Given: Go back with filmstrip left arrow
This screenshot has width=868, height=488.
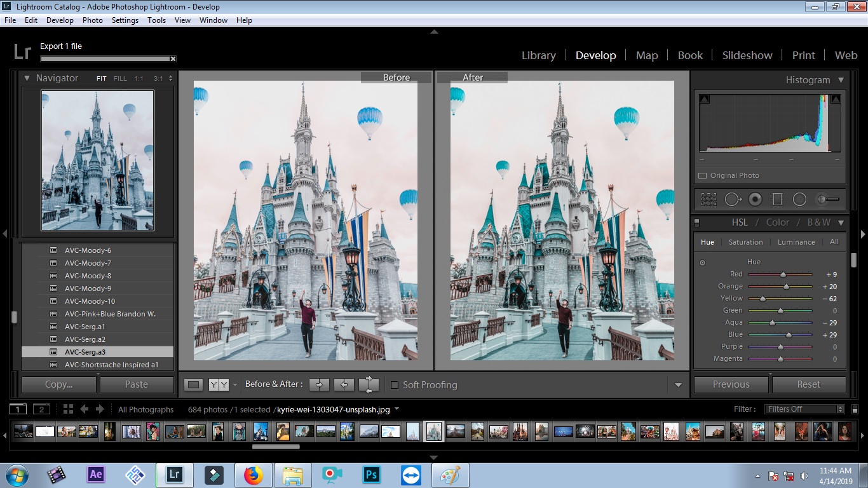Looking at the screenshot, I should 85,409.
